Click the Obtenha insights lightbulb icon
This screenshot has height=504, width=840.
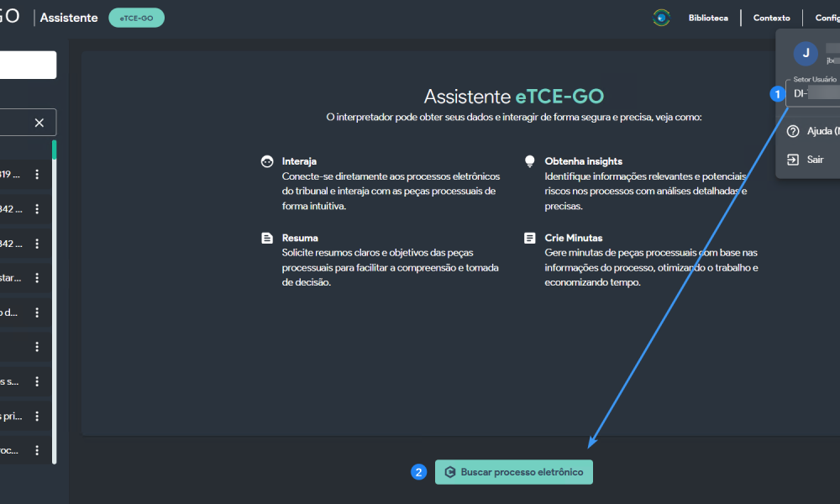[529, 161]
